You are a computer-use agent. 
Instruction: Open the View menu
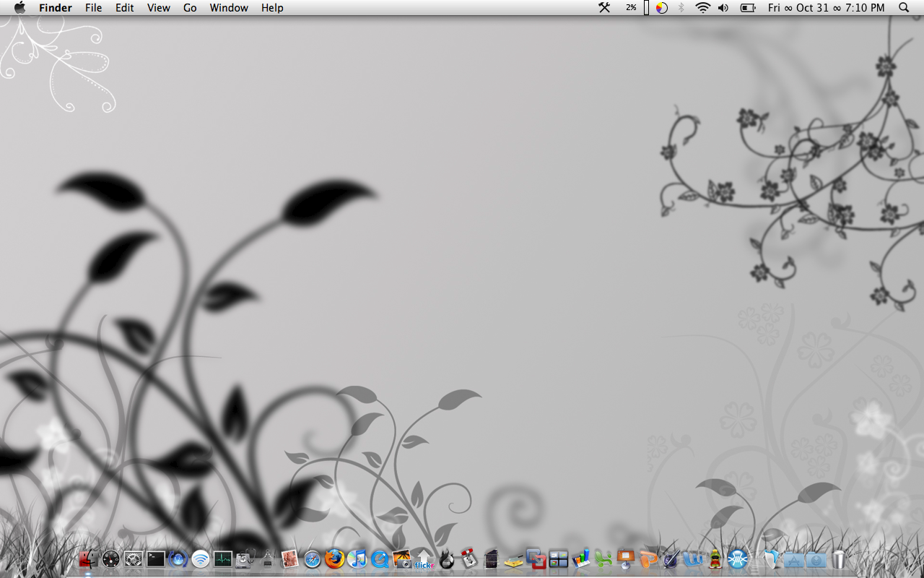click(159, 8)
